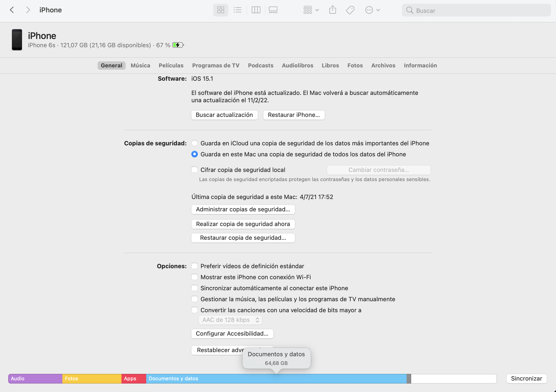Switch to column view
556x392 pixels.
pyautogui.click(x=256, y=10)
